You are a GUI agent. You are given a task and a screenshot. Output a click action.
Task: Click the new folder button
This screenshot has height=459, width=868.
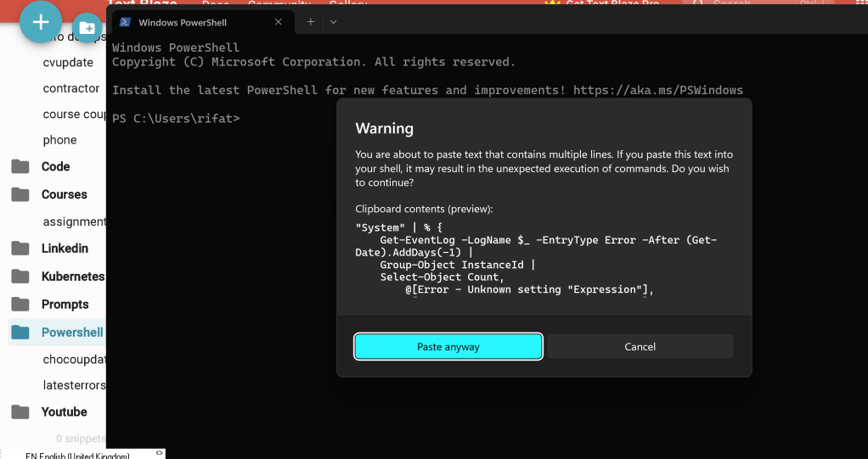[x=87, y=28]
